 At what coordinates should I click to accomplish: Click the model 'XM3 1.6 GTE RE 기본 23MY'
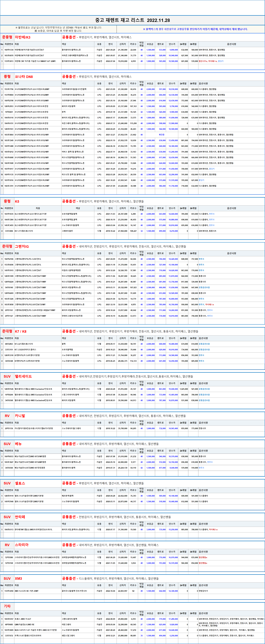pyautogui.click(x=26, y=591)
